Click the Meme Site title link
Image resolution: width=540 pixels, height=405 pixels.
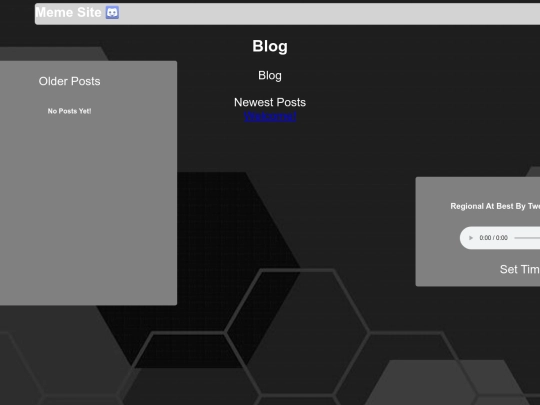click(x=68, y=12)
